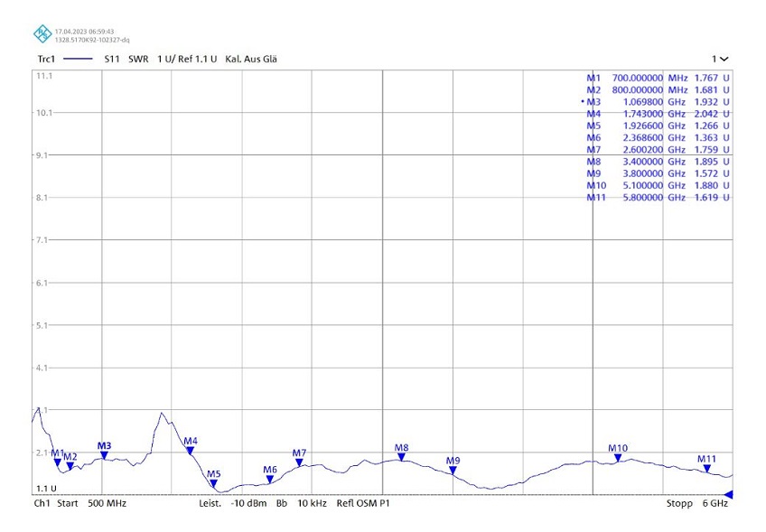
Task: Select marker M9 triangle on the trace
Action: 453,471
